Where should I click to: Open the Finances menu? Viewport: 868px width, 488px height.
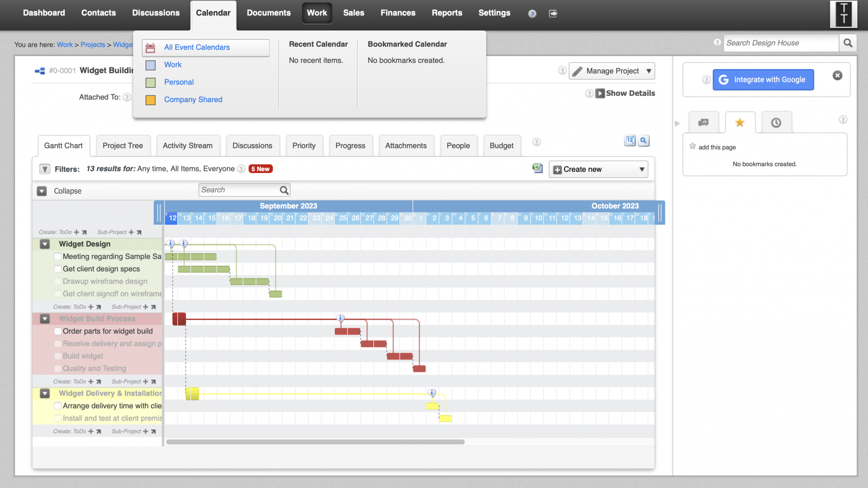pos(398,13)
